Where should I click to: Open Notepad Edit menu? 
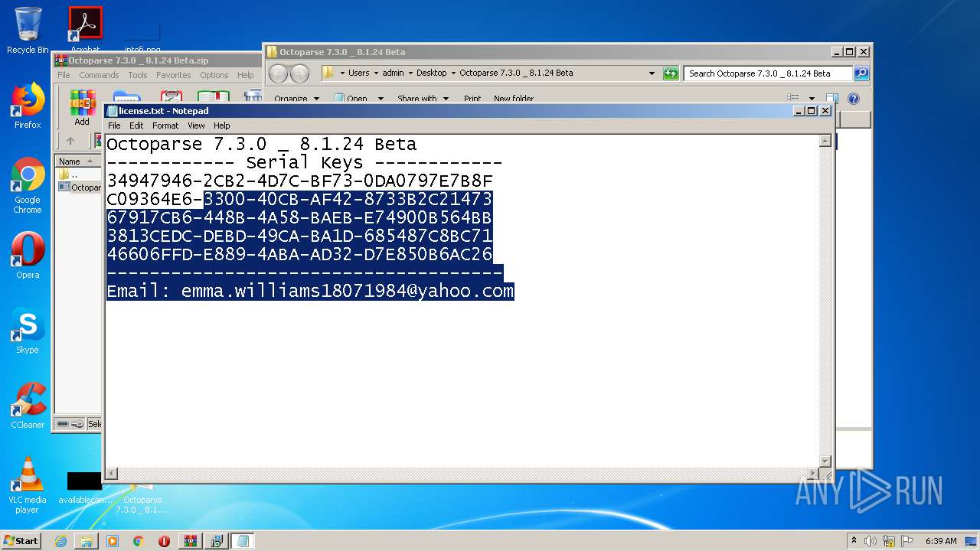[136, 126]
